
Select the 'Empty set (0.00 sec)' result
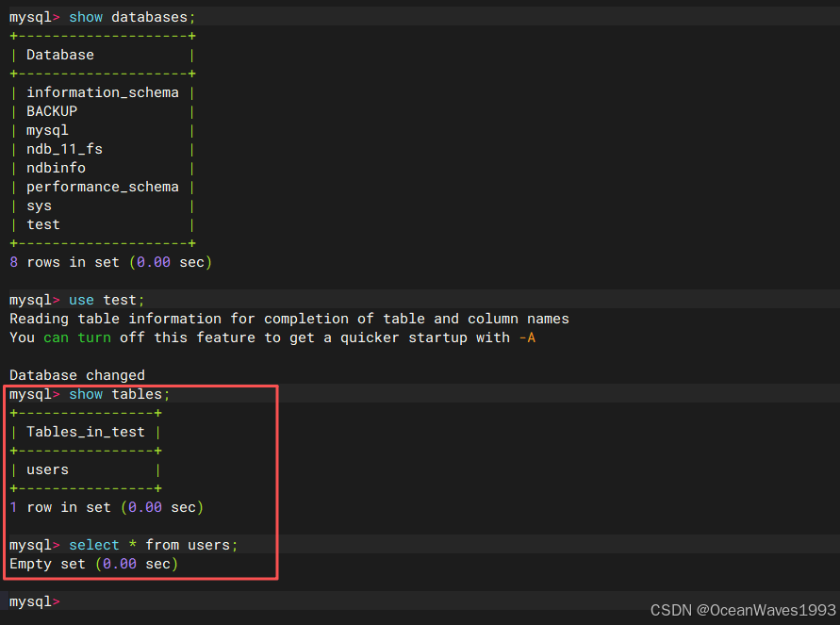93,564
